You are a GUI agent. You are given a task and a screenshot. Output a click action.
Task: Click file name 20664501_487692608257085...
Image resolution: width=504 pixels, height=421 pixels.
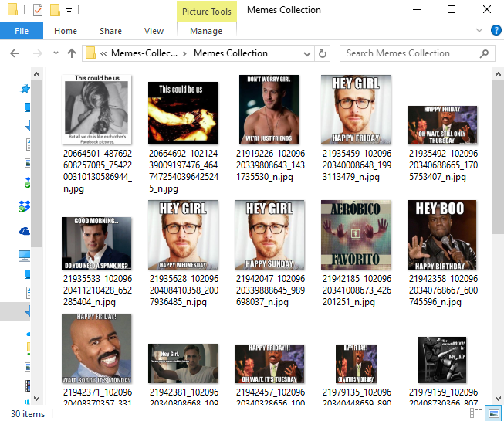[x=97, y=171]
